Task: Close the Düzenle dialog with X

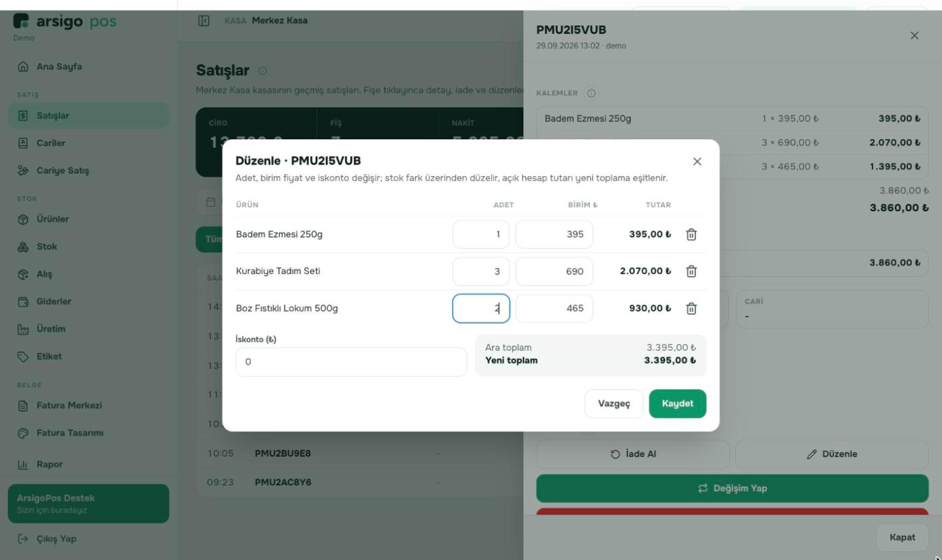Action: point(697,161)
